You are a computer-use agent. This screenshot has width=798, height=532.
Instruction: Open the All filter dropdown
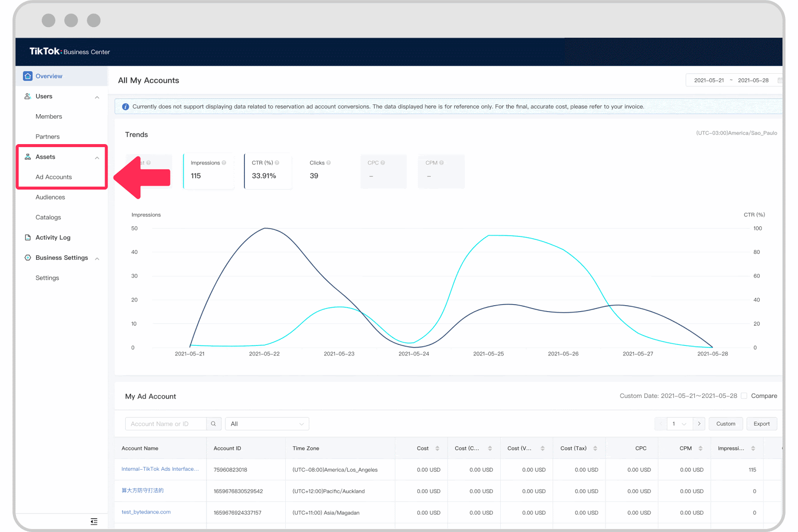pyautogui.click(x=267, y=424)
